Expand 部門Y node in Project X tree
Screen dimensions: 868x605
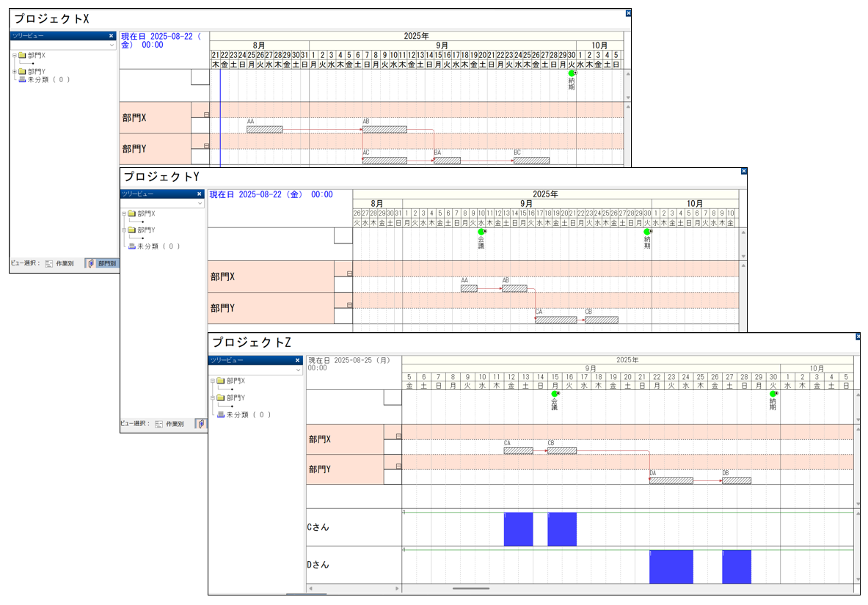14,71
